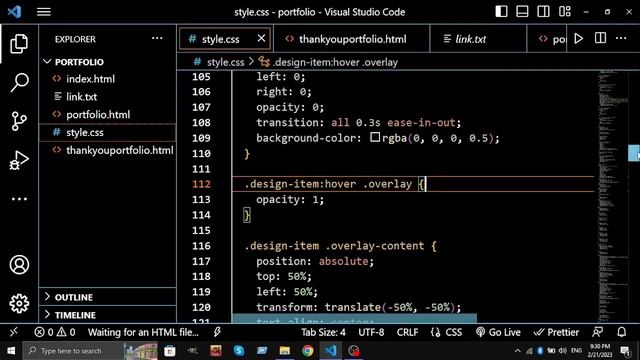Select the style.css editor tab
Viewport: 640px width, 360px height.
tap(225, 39)
